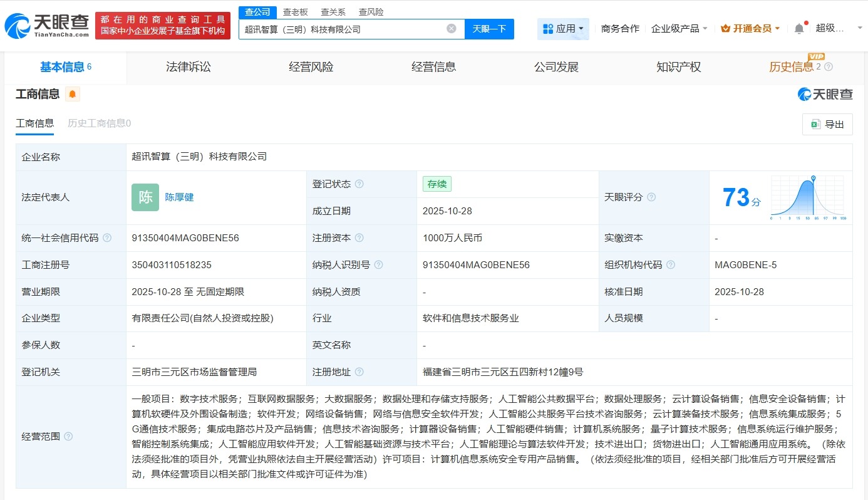
Task: Click inside the company search input field
Action: point(344,29)
